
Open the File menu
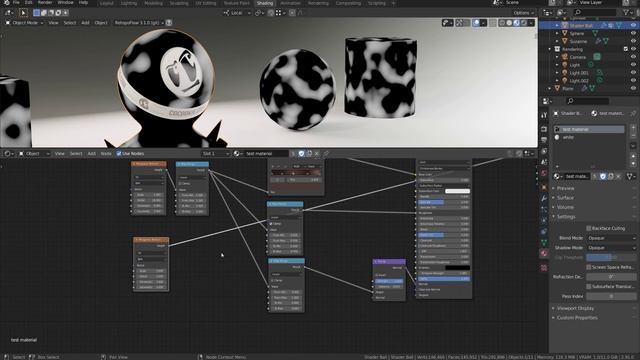click(x=16, y=2)
